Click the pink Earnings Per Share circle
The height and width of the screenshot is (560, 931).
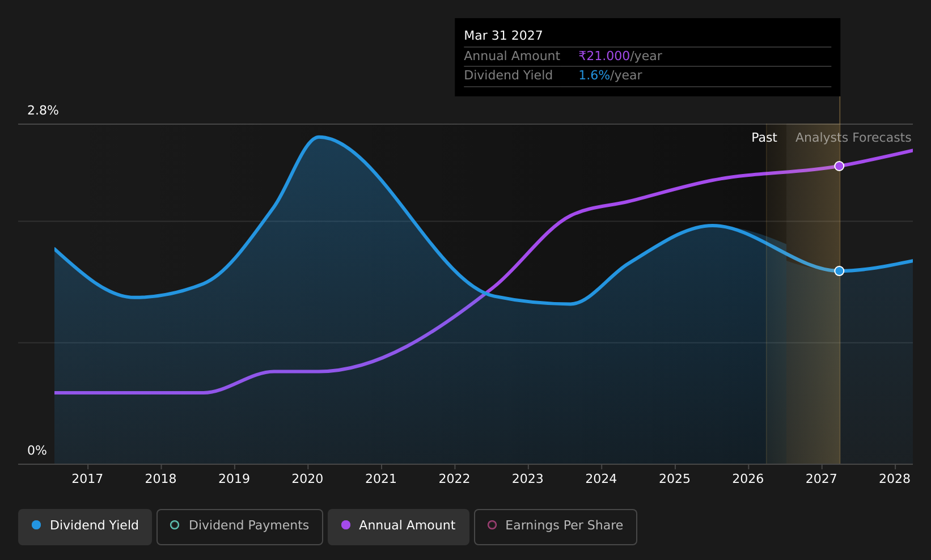point(492,525)
